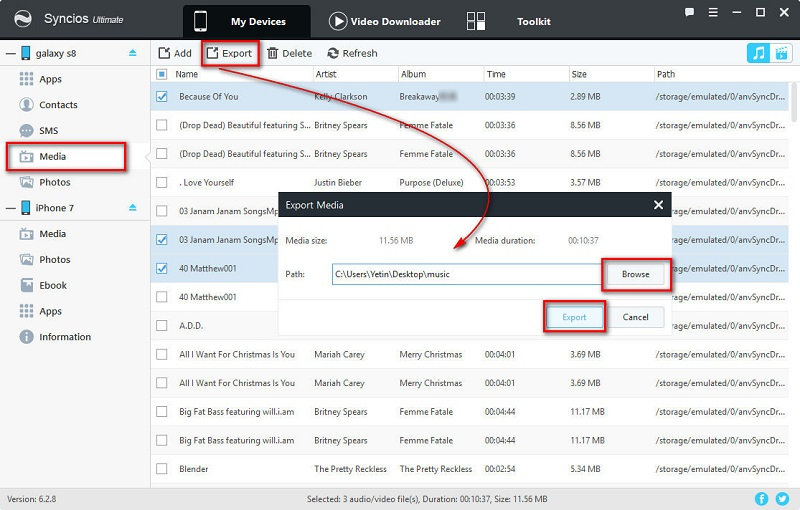Select the Kelly Clarkson artist cell
800x510 pixels.
click(x=340, y=96)
